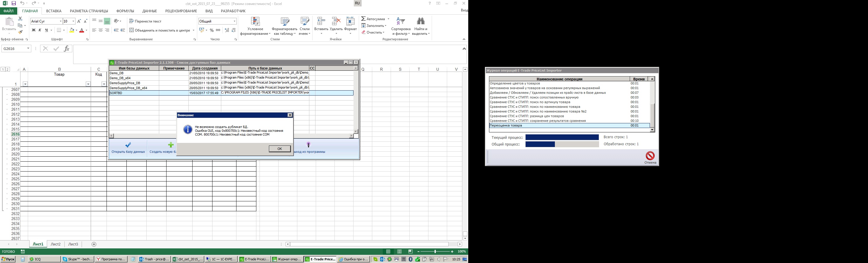Align text to the left
Image resolution: width=868 pixels, height=263 pixels.
94,30
